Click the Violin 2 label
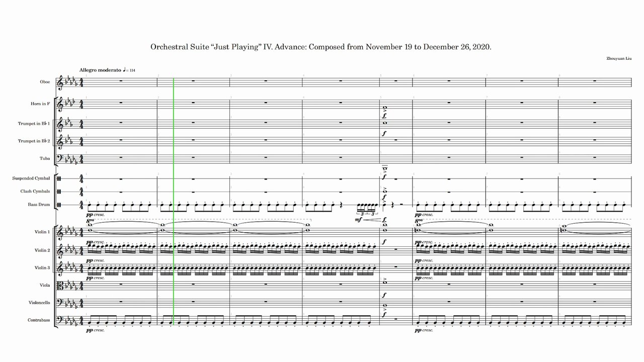Screen dimensions: 644x362 tap(42, 250)
